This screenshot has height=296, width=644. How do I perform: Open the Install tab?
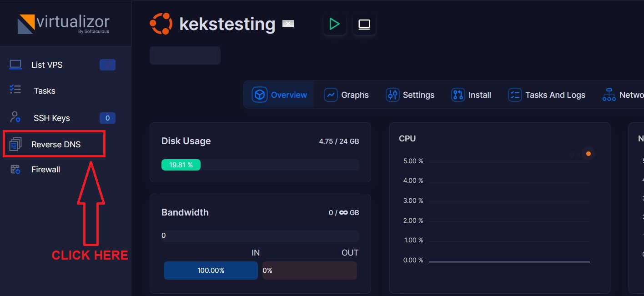(471, 95)
